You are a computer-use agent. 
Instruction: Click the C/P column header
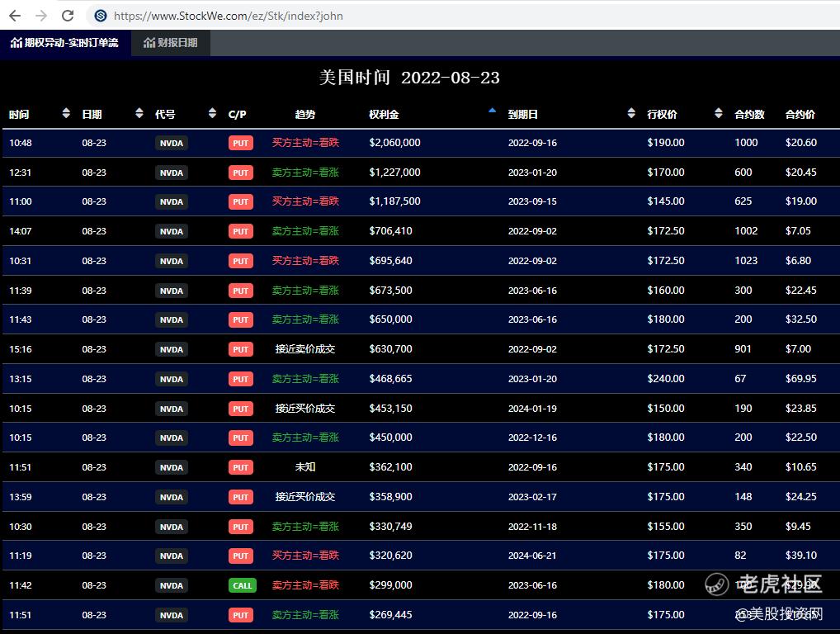click(237, 114)
